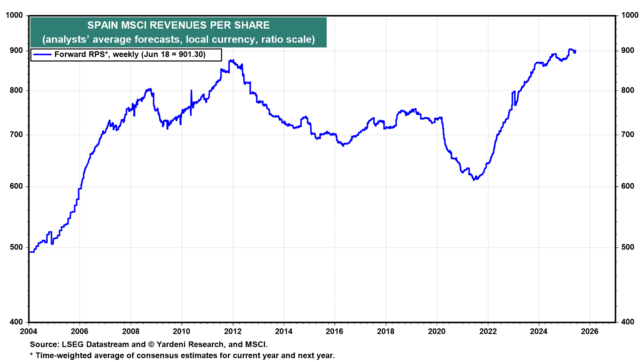The height and width of the screenshot is (362, 644).
Task: Click the left axis 1000 label
Action: coord(14,15)
